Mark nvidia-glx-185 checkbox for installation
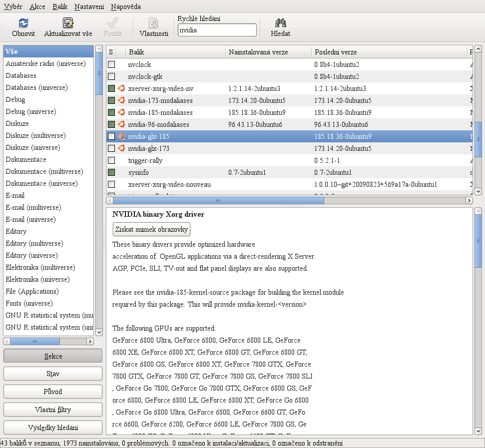 [x=111, y=136]
